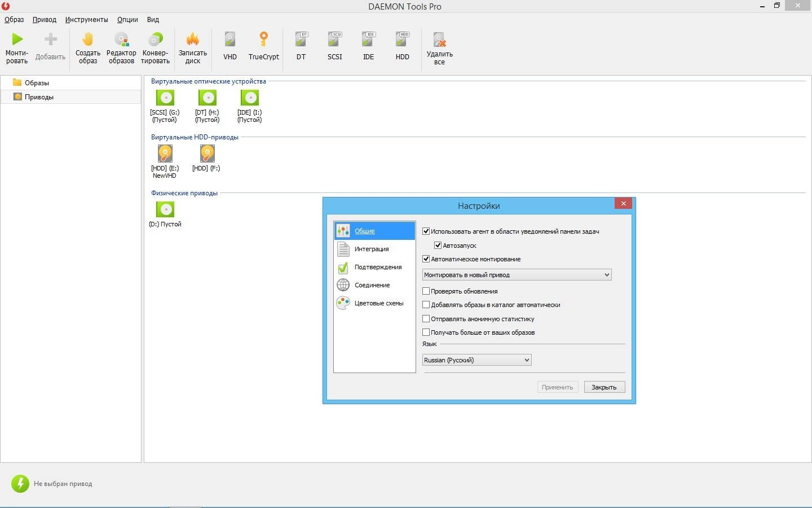Close the Настройки dialog with X
The width and height of the screenshot is (812, 508).
623,204
